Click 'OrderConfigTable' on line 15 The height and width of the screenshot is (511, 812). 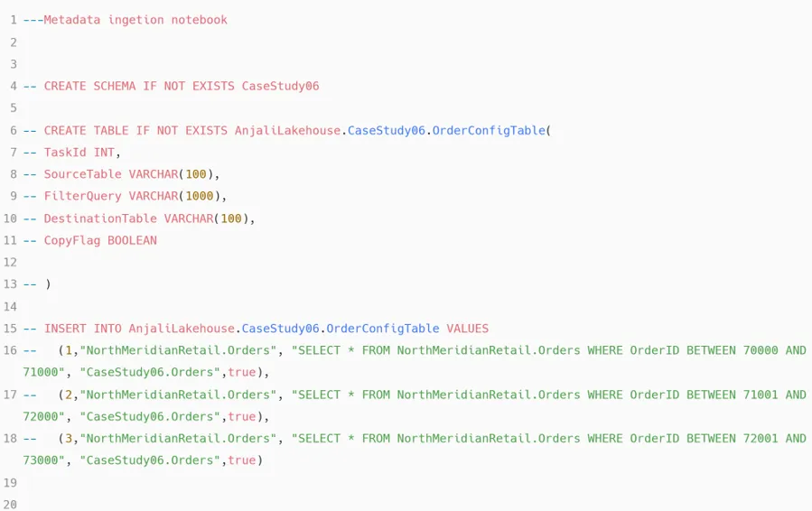[383, 329]
